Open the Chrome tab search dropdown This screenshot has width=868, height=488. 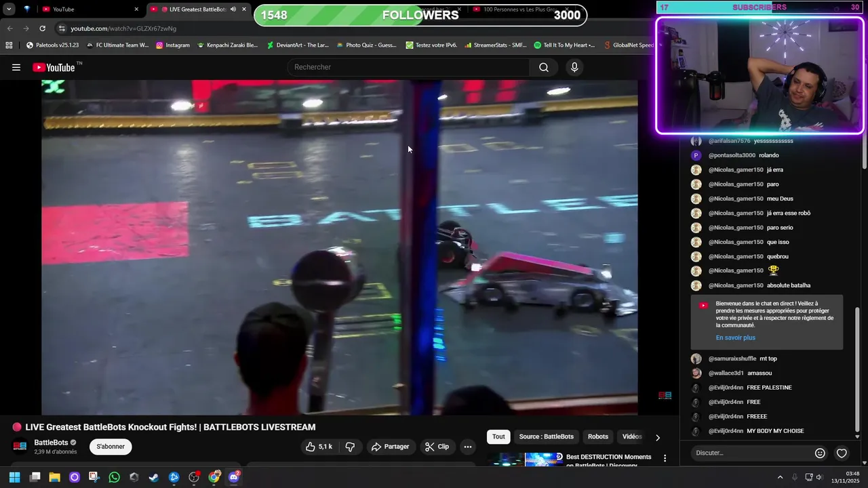(x=9, y=9)
